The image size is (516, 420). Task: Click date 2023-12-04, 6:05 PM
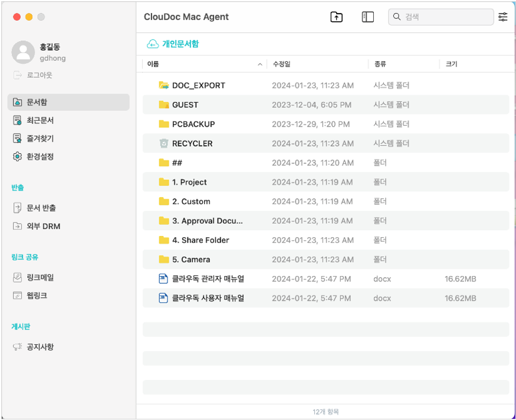click(311, 104)
